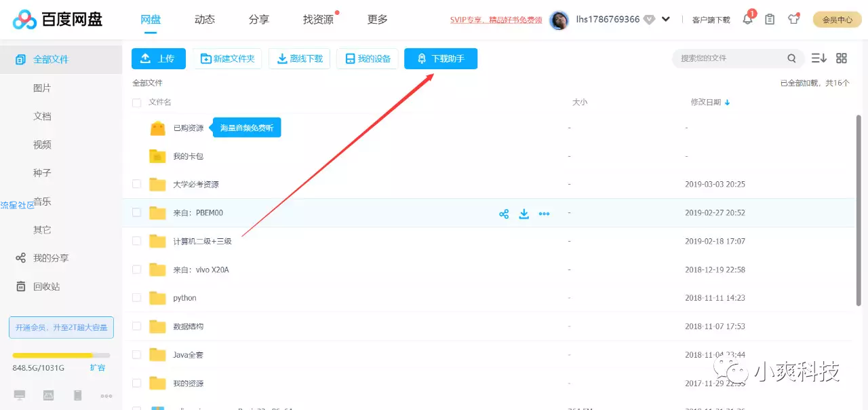This screenshot has width=868, height=410.
Task: Expand the account dropdown chevron
Action: (666, 20)
